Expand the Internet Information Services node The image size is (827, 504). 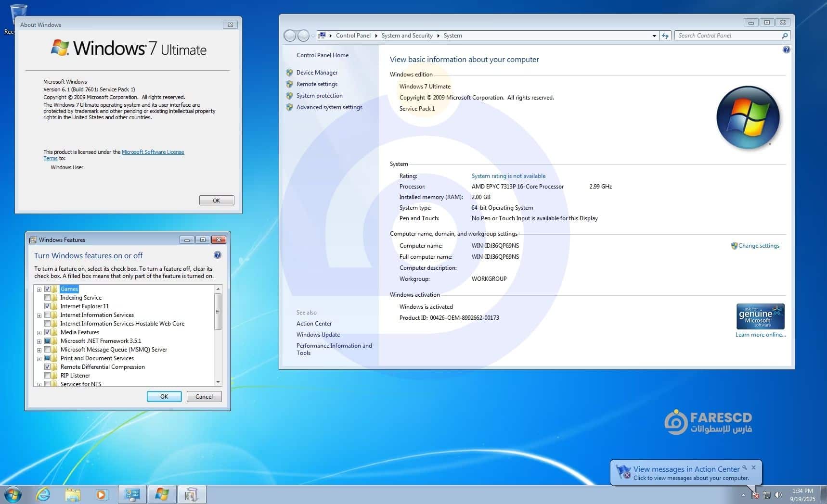39,315
